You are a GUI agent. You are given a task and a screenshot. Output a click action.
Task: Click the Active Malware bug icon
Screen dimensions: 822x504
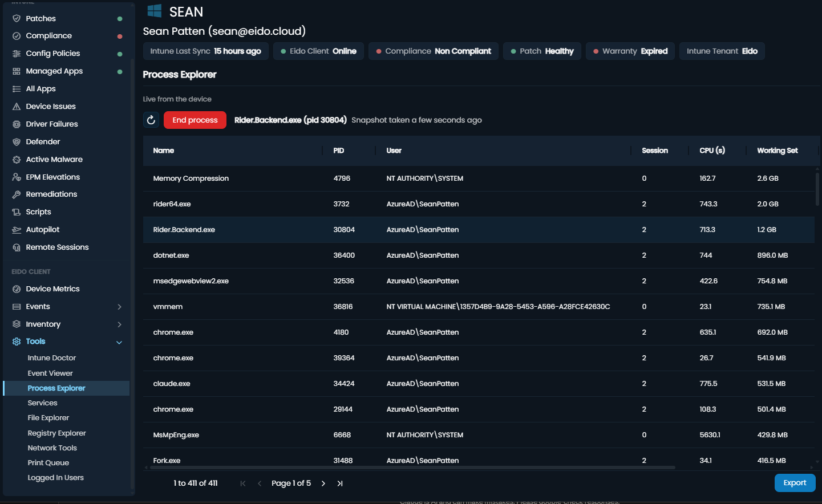click(17, 160)
